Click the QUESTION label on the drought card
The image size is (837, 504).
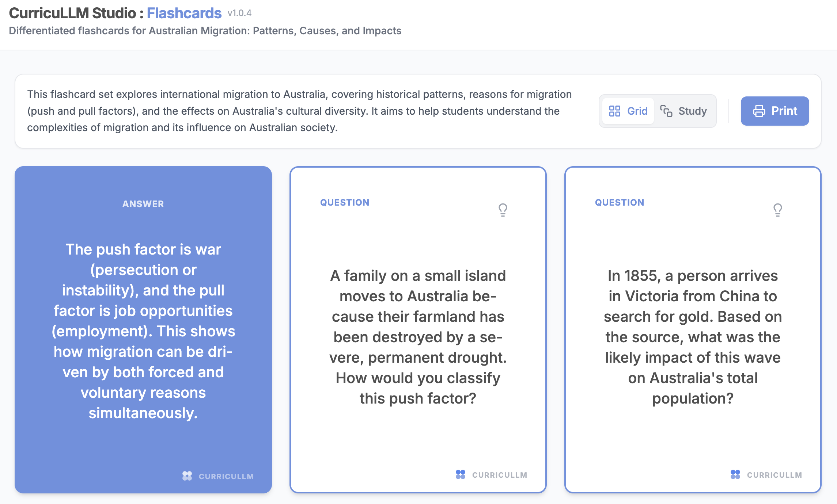click(x=345, y=202)
